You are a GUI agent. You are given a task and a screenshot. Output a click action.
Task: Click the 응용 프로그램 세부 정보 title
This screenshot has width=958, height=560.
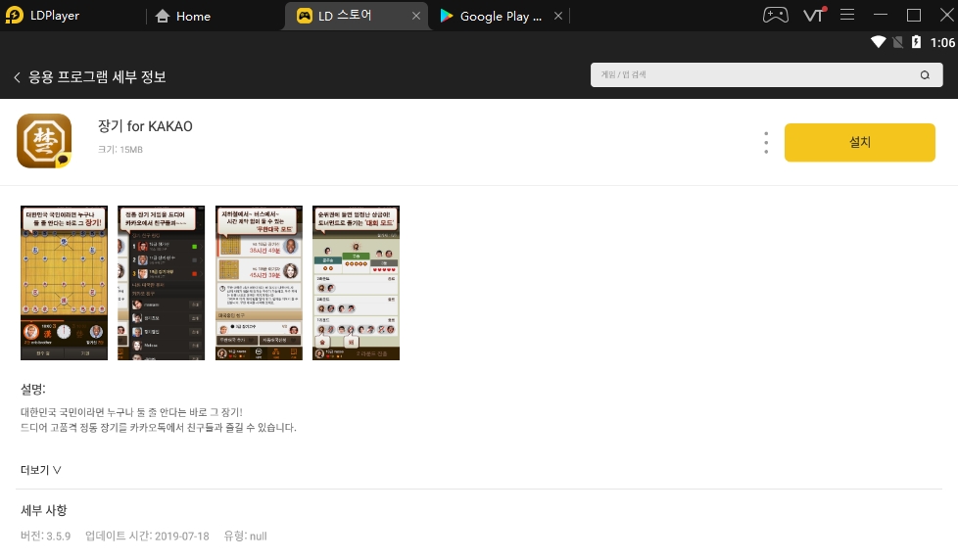pyautogui.click(x=97, y=77)
